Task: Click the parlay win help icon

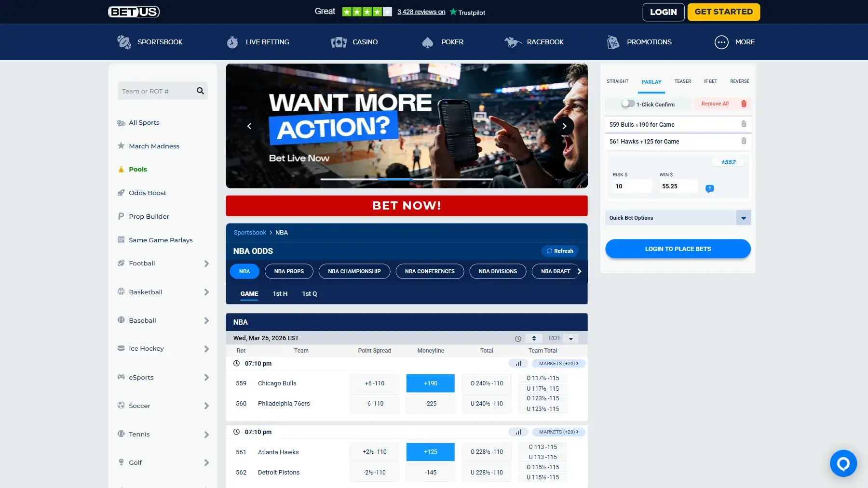Action: [709, 188]
